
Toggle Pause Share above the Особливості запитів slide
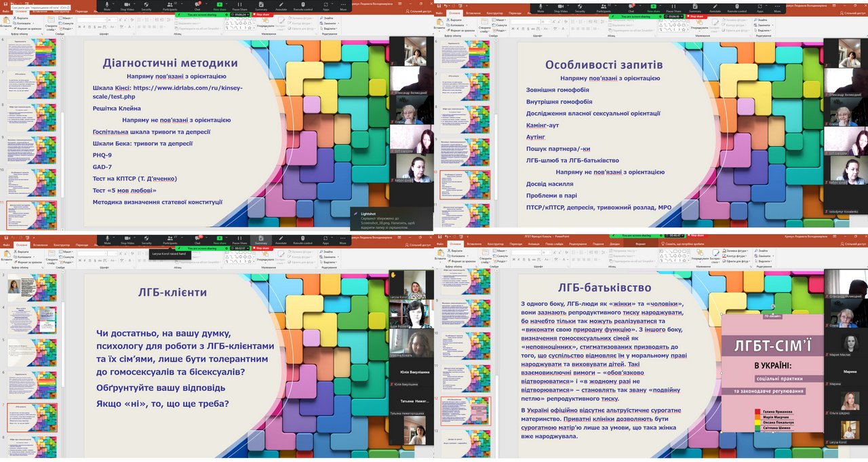tap(673, 7)
